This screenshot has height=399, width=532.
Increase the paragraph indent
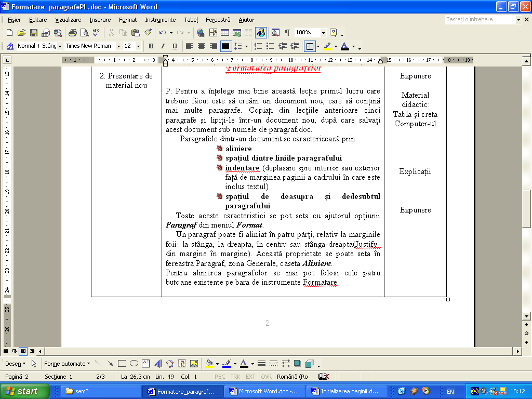click(x=295, y=46)
